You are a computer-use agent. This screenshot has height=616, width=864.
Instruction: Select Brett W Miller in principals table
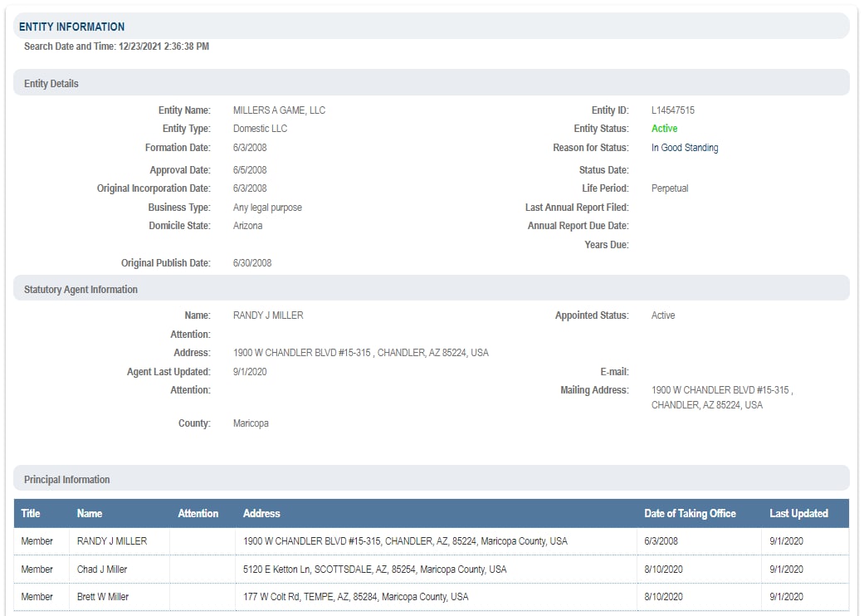(x=103, y=597)
